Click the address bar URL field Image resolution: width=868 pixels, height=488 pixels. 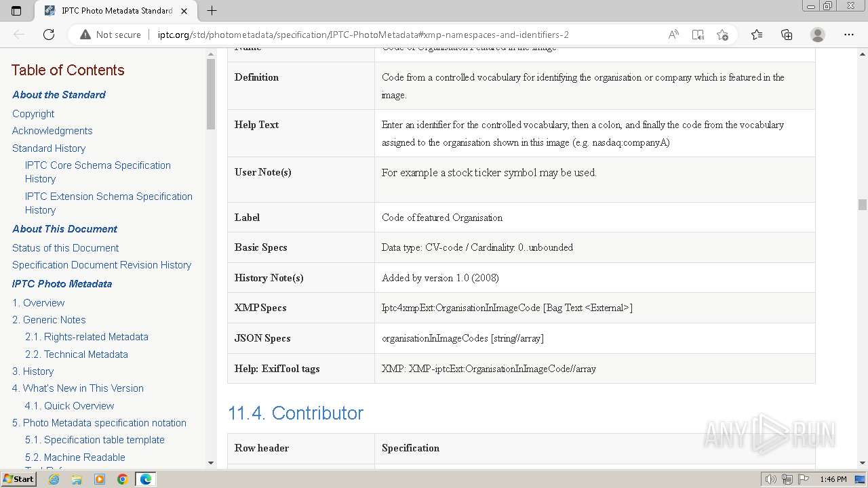tap(363, 35)
